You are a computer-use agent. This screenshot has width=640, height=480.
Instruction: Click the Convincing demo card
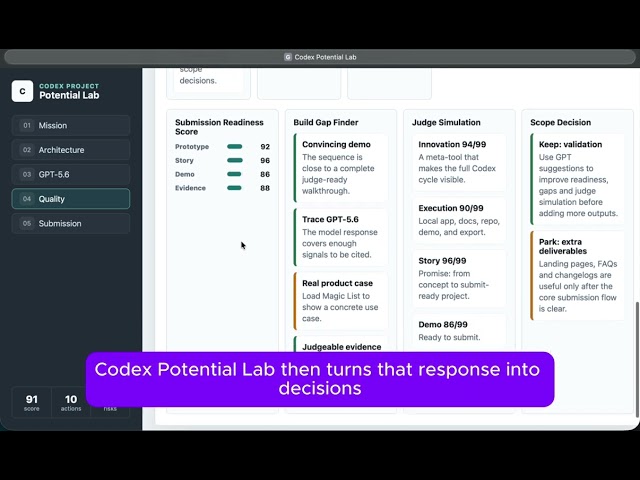(x=341, y=168)
